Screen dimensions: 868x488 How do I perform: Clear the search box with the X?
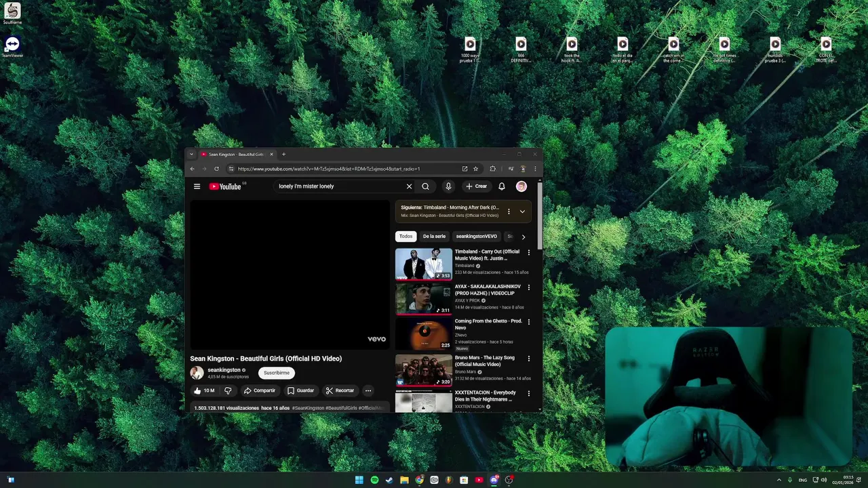tap(409, 186)
